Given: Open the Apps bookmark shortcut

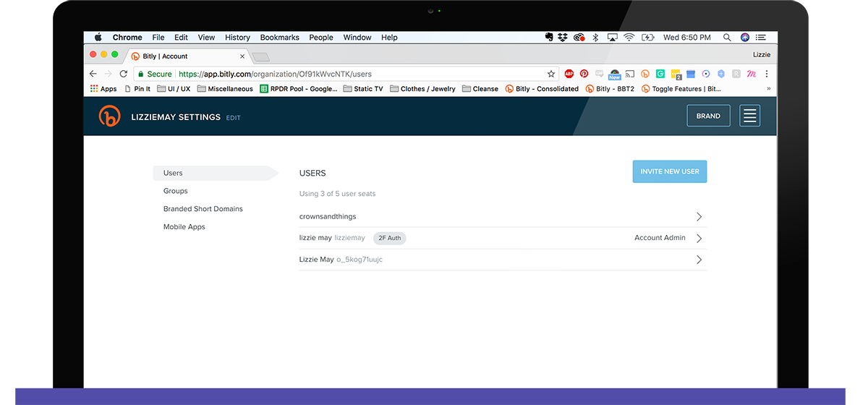Looking at the screenshot, I should tap(103, 89).
